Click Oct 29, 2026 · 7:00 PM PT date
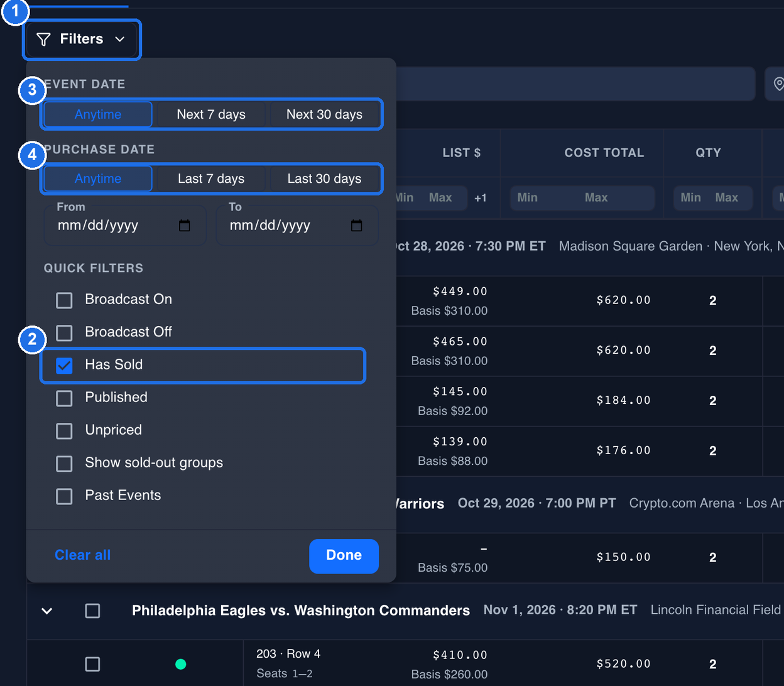The width and height of the screenshot is (784, 686). [x=537, y=503]
